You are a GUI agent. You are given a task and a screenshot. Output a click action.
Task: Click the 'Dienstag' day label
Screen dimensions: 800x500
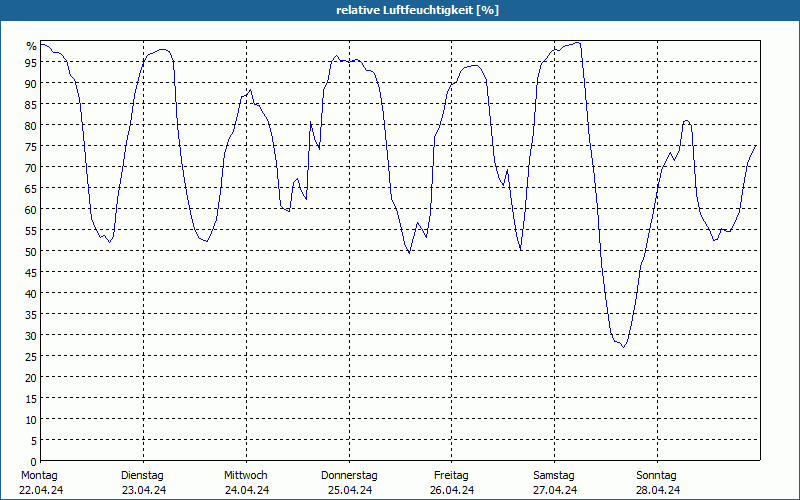point(142,475)
